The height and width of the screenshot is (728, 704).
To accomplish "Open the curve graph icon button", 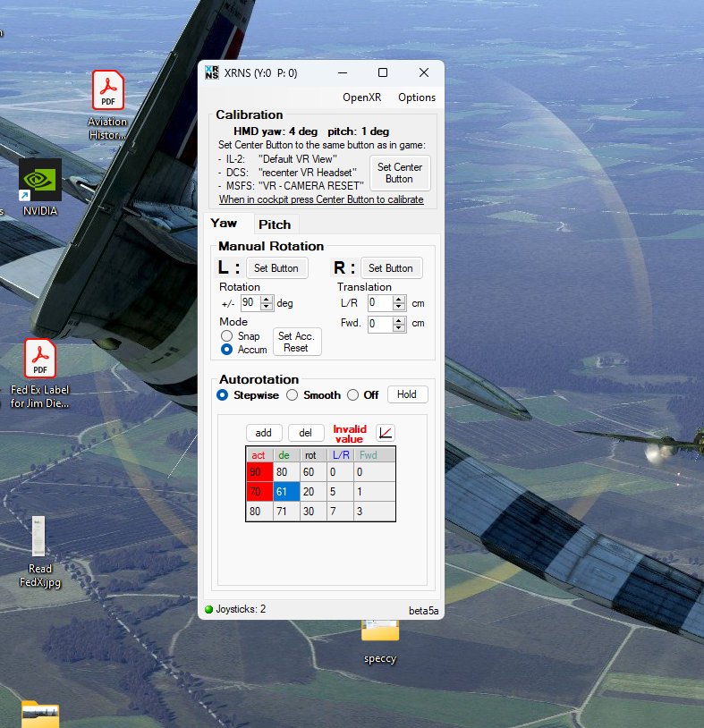I will 385,433.
